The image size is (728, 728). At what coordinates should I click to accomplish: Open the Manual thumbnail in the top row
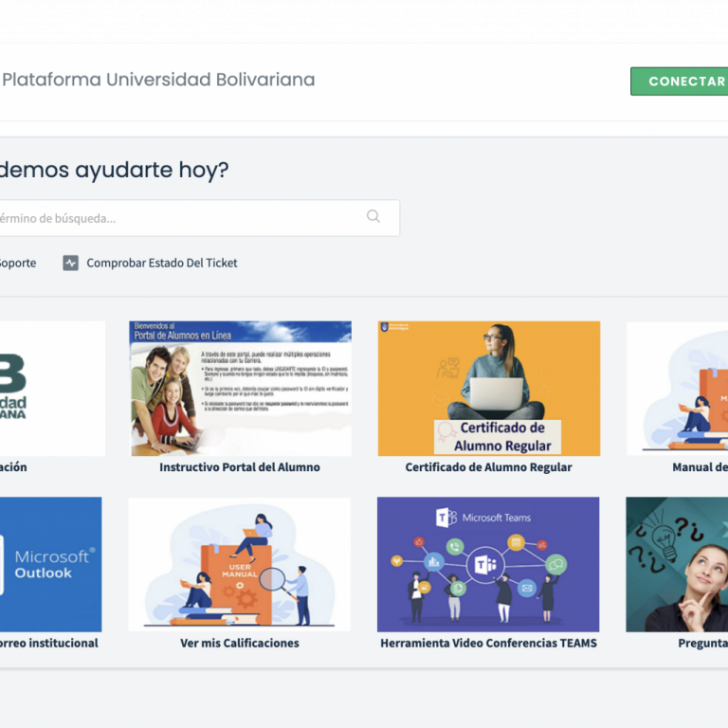(677, 388)
